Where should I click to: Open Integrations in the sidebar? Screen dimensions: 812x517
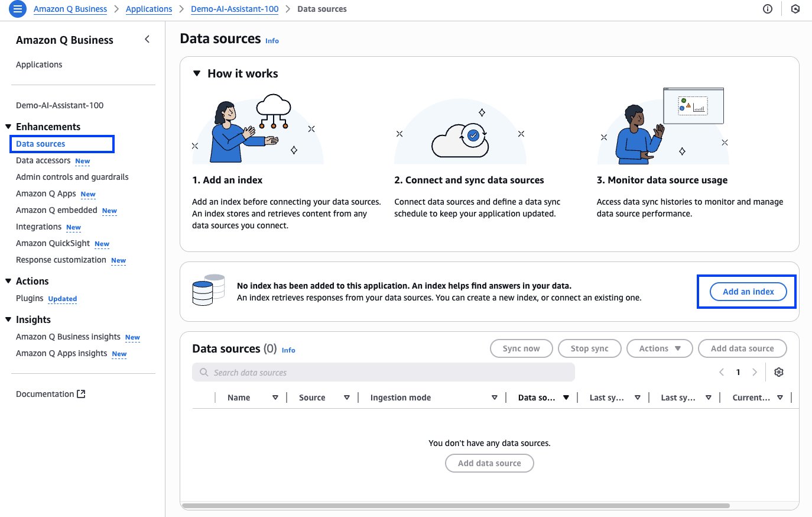click(38, 227)
